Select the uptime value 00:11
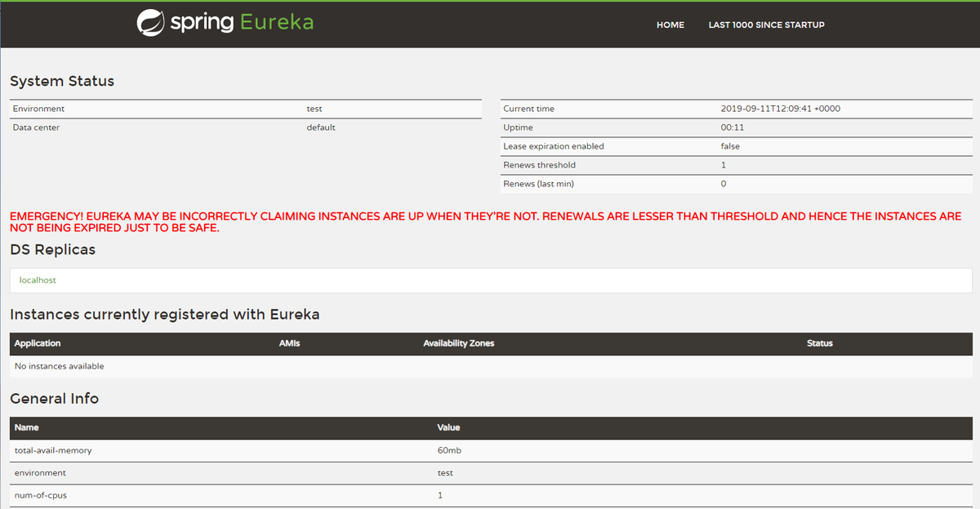This screenshot has width=980, height=509. click(x=733, y=127)
